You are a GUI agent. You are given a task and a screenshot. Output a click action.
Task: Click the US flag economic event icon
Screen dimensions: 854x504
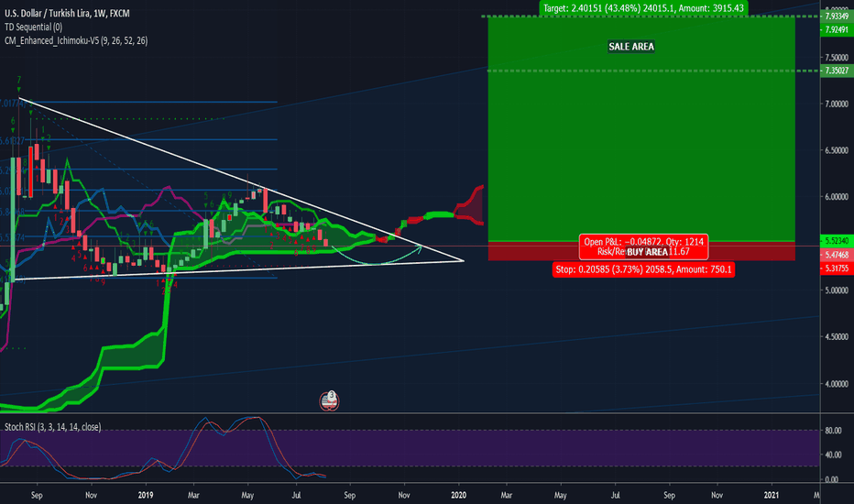point(329,401)
